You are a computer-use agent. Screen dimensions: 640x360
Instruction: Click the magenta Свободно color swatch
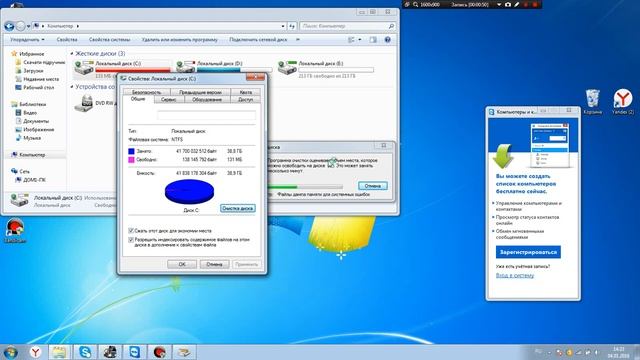[131, 160]
